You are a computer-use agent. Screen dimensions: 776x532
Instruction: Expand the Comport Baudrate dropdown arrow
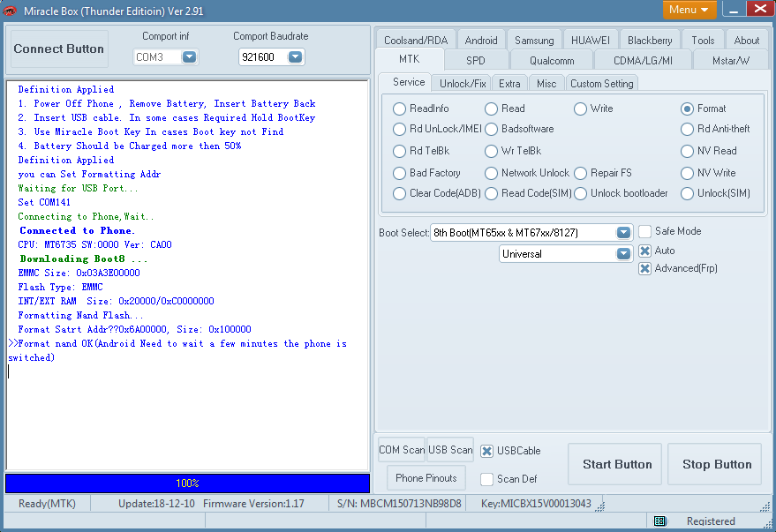point(295,57)
